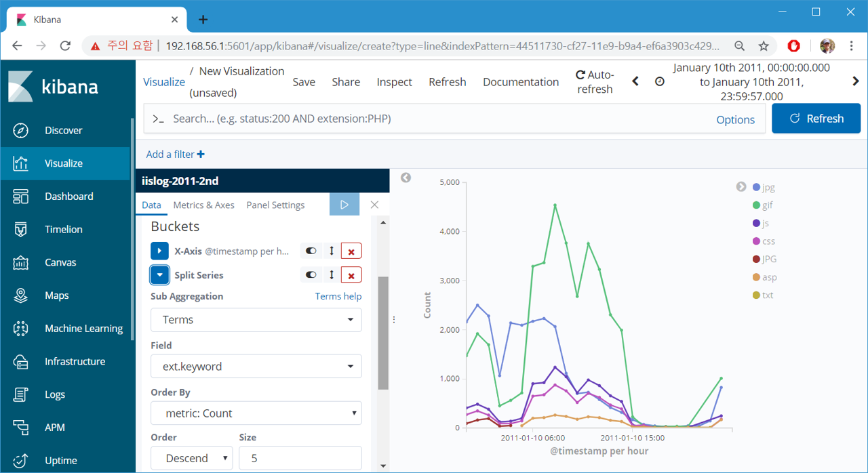Screen dimensions: 868x473
Task: Expand the X-Axis bucket settings
Action: coord(159,251)
